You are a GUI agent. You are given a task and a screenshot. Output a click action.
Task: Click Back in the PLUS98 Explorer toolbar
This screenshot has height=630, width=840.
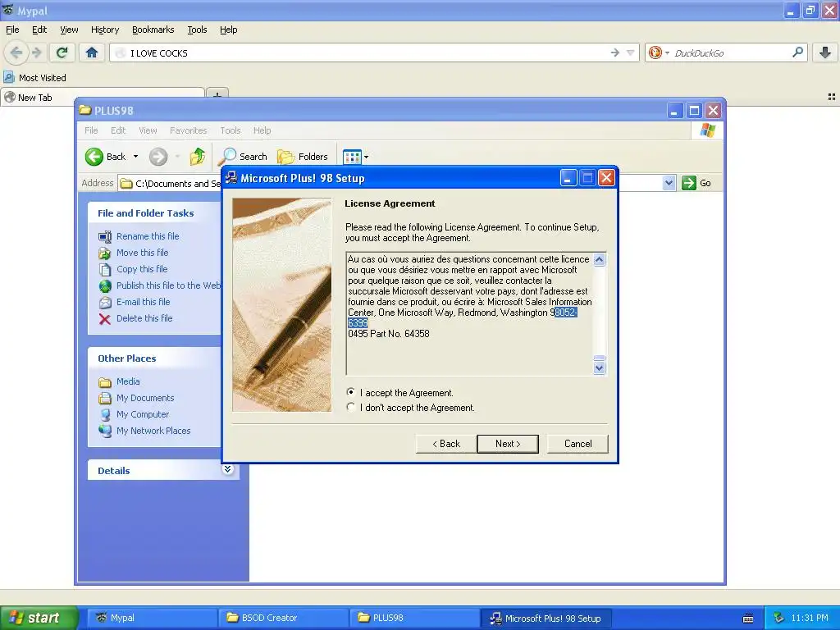(106, 157)
